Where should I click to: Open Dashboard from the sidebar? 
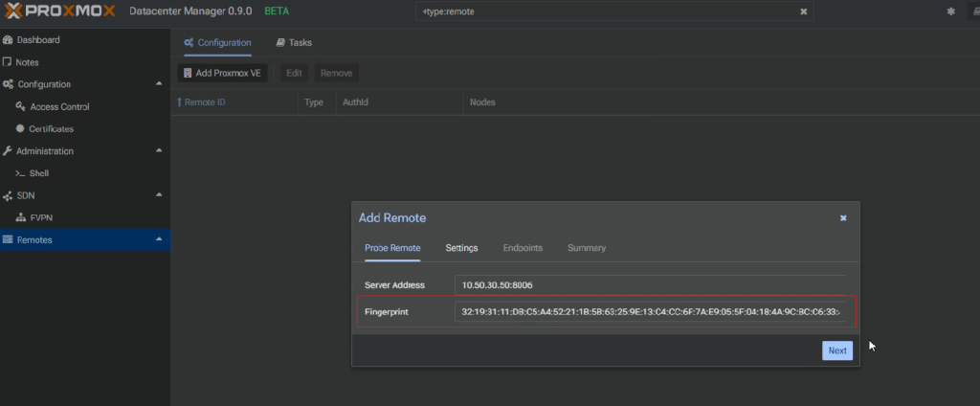37,40
